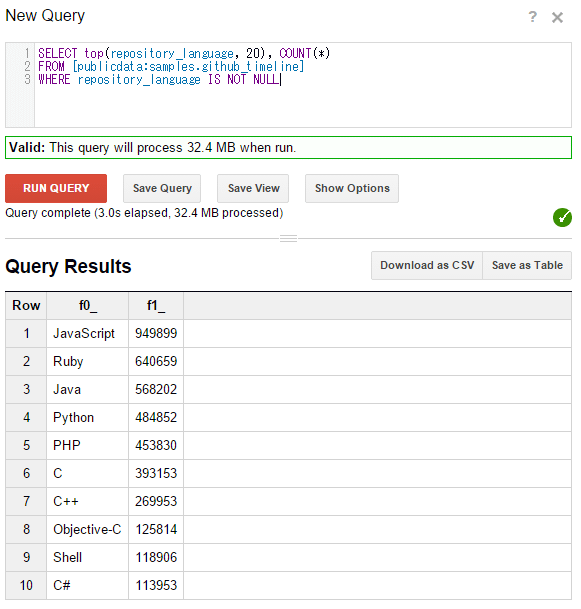Click the Row column header
Viewport: 581px width, 609px height.
coord(26,306)
